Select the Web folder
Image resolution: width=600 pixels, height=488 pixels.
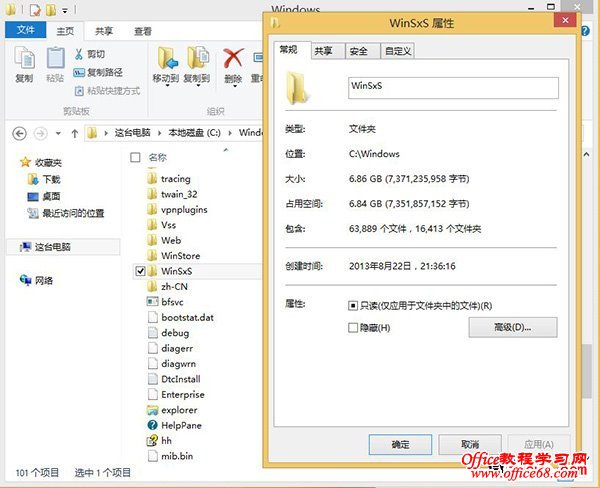point(164,240)
